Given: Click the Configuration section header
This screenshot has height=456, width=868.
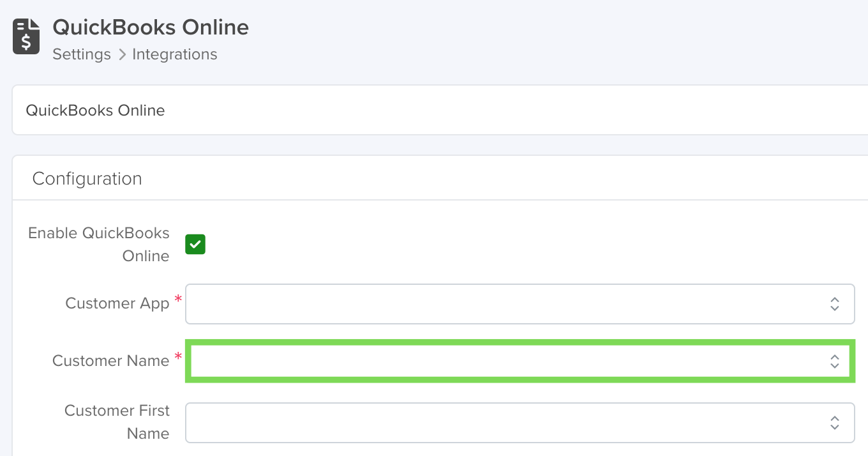Looking at the screenshot, I should click(x=87, y=178).
